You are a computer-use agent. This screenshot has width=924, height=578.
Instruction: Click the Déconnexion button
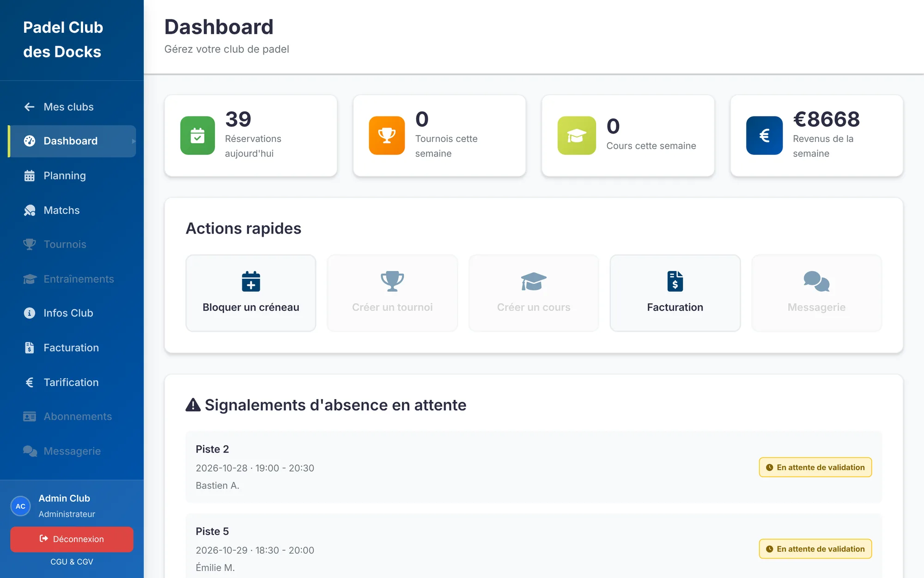[72, 539]
